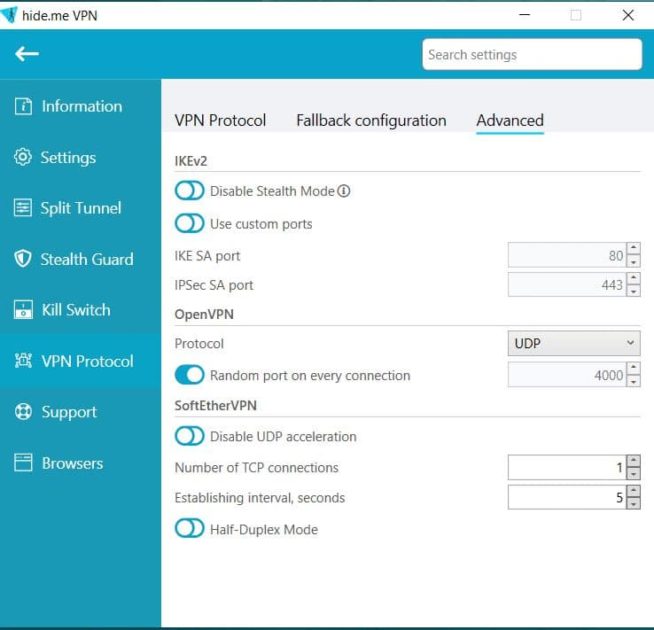654x630 pixels.
Task: Click the Search settings field
Action: tap(532, 54)
